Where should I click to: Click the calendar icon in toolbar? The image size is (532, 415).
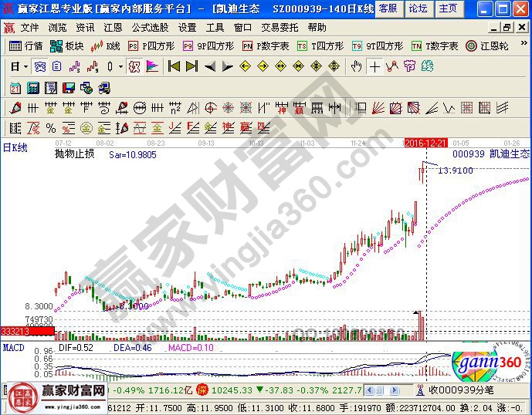(x=15, y=87)
